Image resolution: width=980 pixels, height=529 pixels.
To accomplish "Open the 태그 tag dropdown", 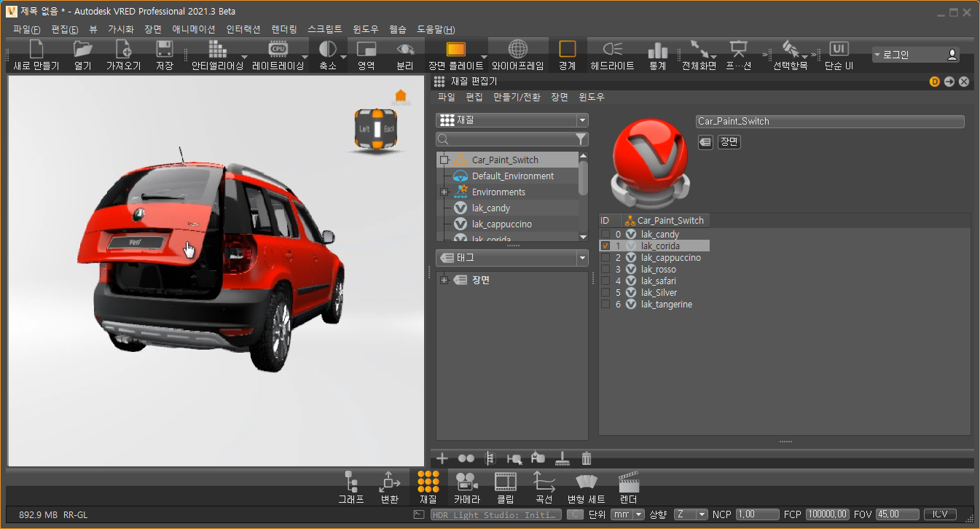I will (x=581, y=258).
